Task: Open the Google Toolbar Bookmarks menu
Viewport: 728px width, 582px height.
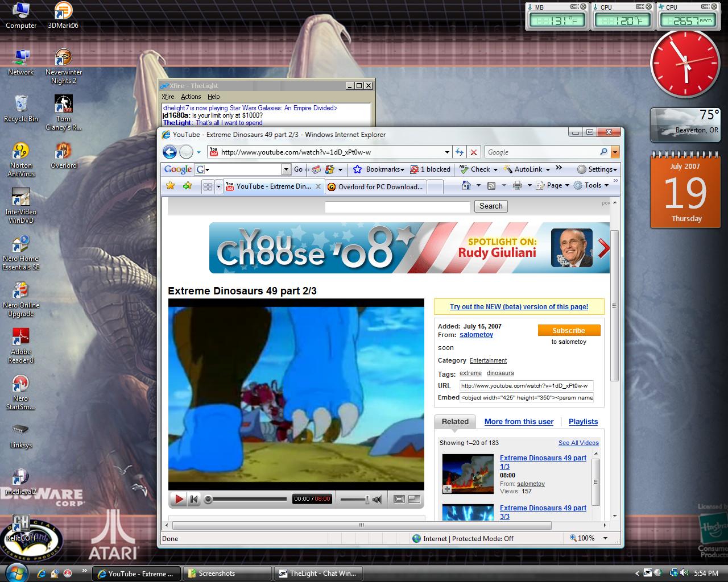Action: [379, 169]
